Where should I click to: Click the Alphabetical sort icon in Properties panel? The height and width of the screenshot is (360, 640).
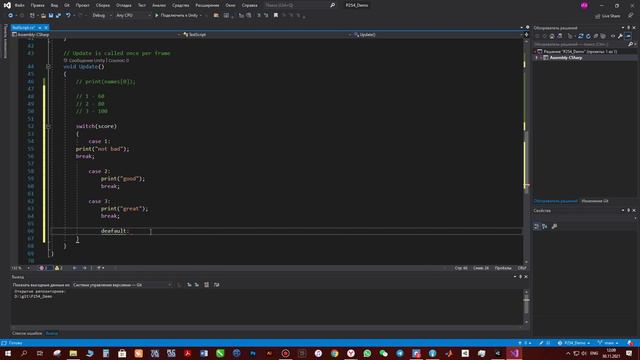544,227
